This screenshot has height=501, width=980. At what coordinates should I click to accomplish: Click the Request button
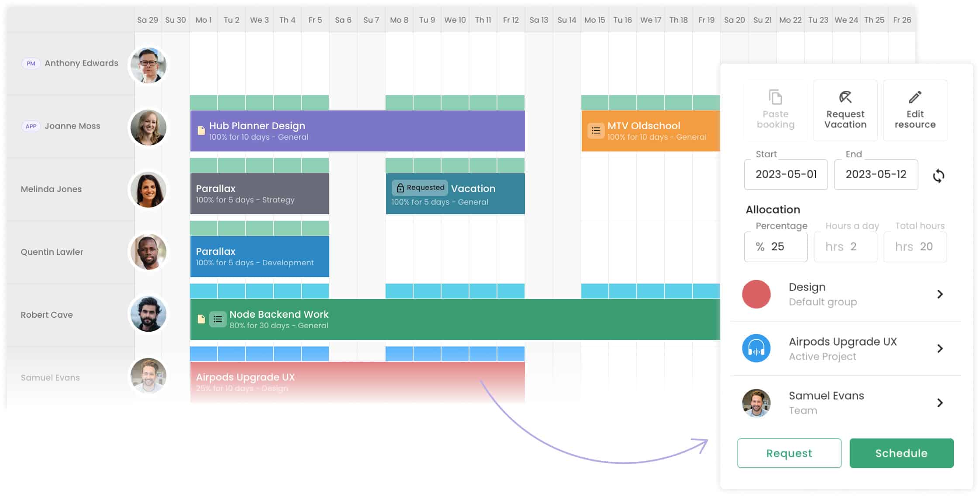coord(789,453)
